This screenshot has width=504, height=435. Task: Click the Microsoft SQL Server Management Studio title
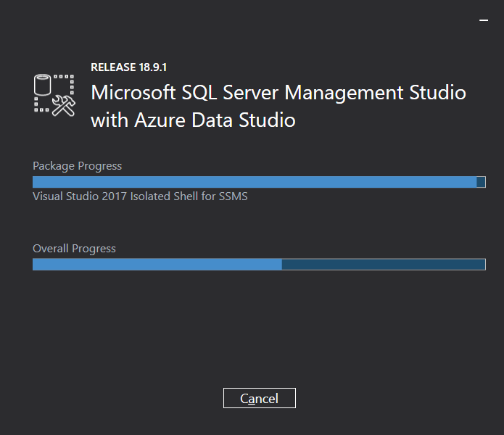pos(278,93)
